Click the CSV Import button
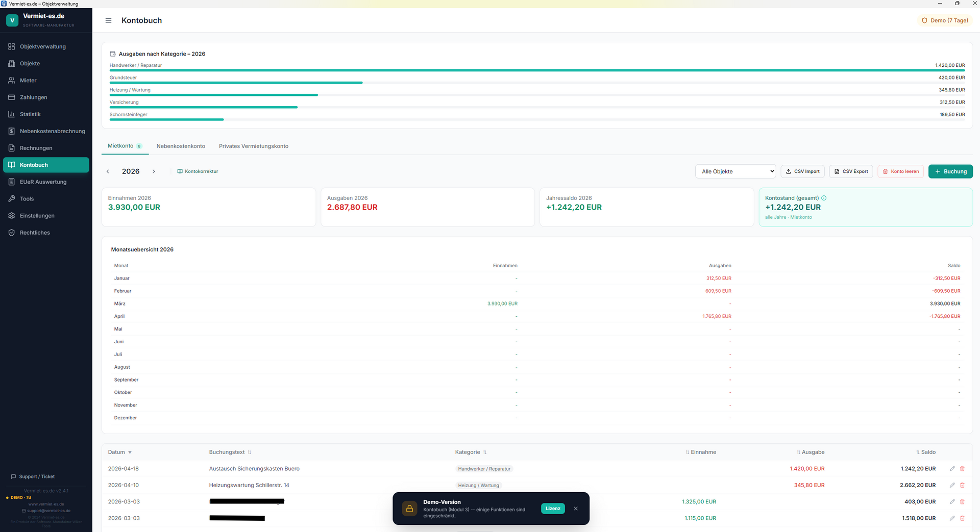 click(x=802, y=171)
